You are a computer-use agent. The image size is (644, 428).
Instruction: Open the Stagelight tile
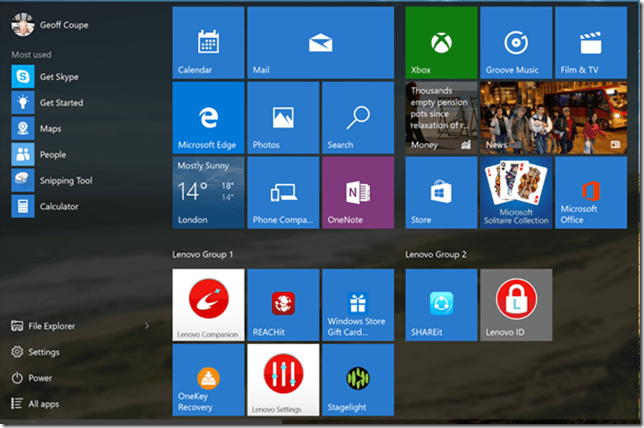click(358, 379)
